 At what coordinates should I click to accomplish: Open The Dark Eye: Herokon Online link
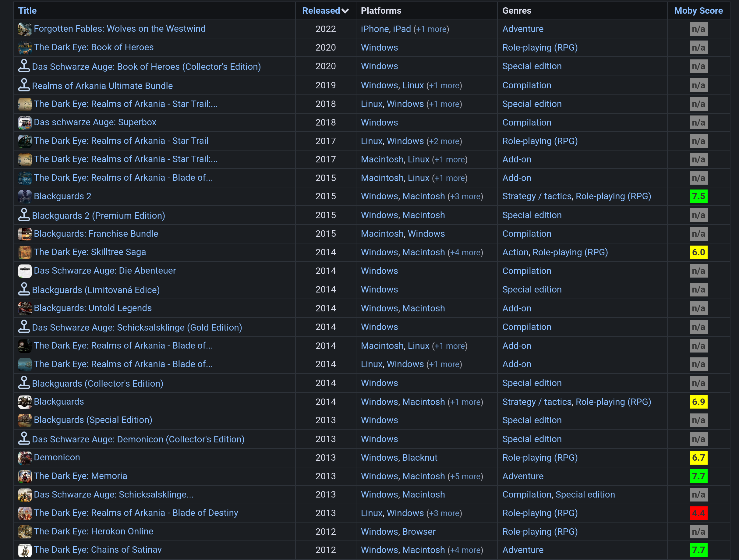94,531
